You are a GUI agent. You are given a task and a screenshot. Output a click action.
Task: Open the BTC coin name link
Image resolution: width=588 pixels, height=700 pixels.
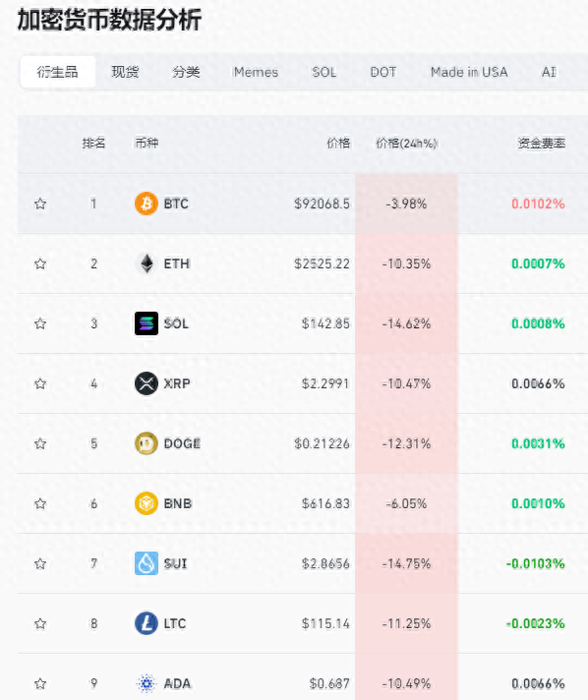pyautogui.click(x=176, y=204)
